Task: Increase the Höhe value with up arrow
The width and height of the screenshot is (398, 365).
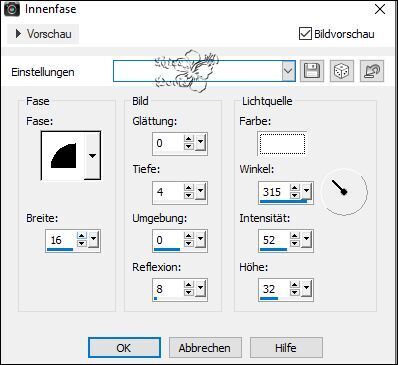Action: click(x=295, y=285)
